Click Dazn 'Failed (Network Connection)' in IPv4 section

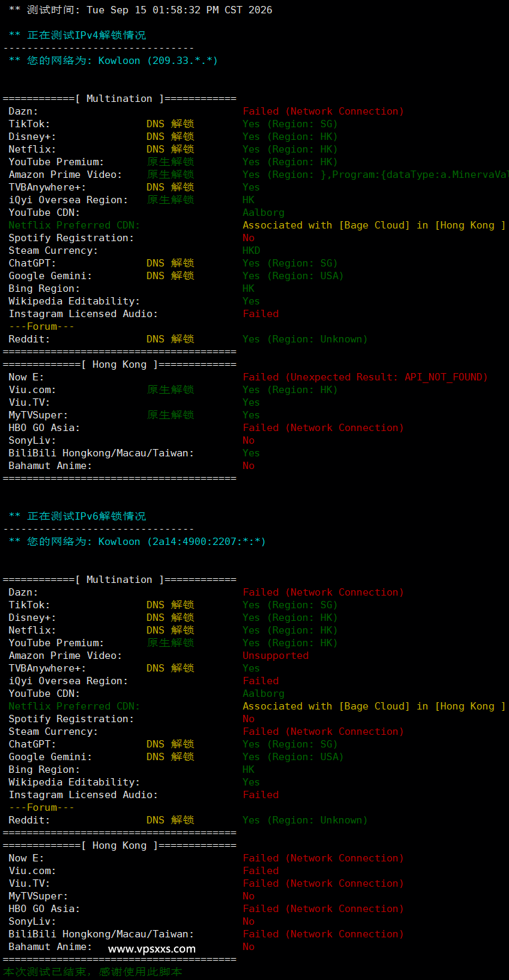(323, 111)
